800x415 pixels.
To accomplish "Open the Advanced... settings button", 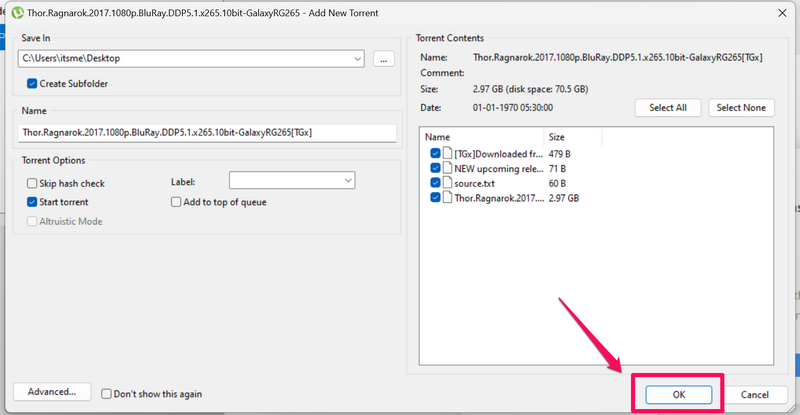I will (x=52, y=392).
